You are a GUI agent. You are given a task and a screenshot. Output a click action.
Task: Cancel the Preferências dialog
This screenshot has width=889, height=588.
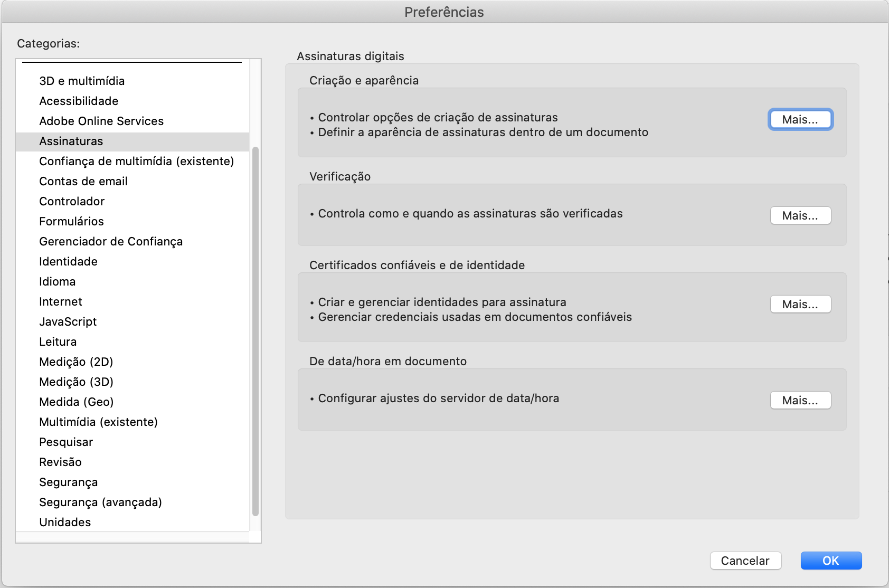click(745, 561)
